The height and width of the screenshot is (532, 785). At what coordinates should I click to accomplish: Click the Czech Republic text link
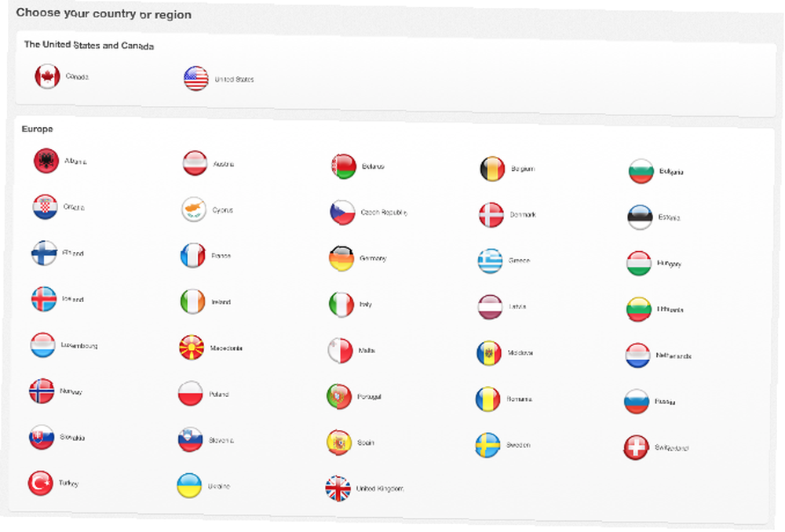[x=384, y=213]
